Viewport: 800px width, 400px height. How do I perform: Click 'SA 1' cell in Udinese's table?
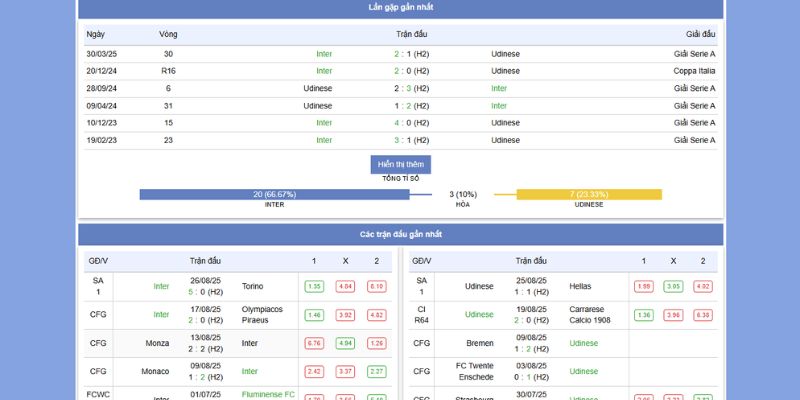click(421, 287)
